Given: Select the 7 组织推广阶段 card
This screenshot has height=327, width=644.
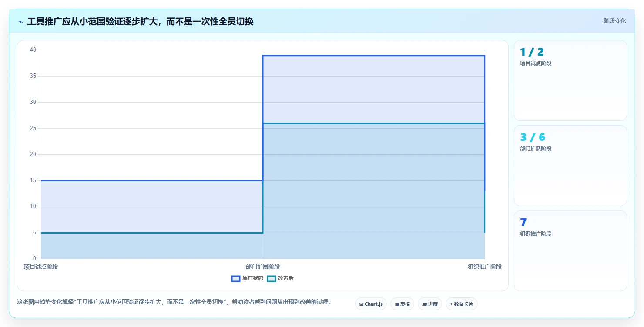Looking at the screenshot, I should tap(570, 251).
